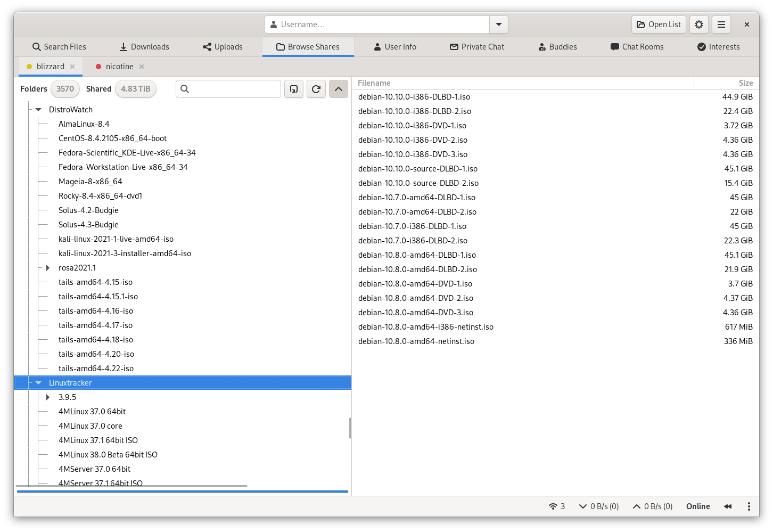Select the Fedora-Workstation-Live-x86_64-34 folder
The width and height of the screenshot is (773, 532).
pyautogui.click(x=123, y=167)
